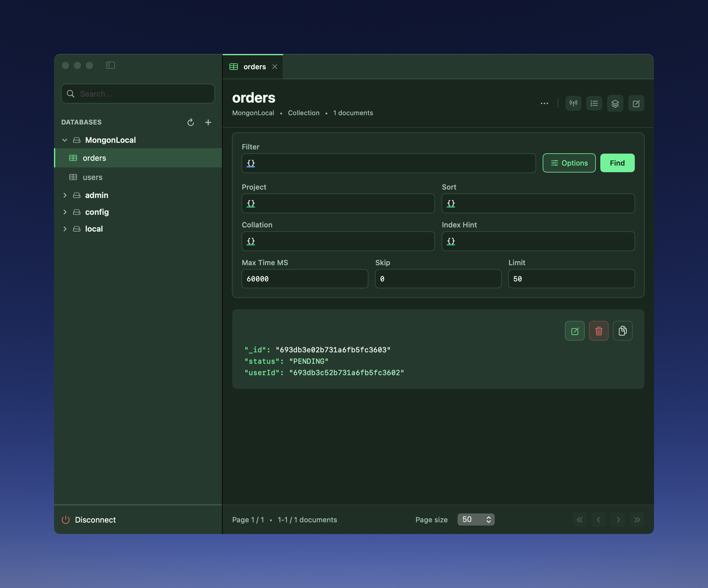Image resolution: width=708 pixels, height=588 pixels.
Task: Toggle the Options button
Action: [569, 163]
